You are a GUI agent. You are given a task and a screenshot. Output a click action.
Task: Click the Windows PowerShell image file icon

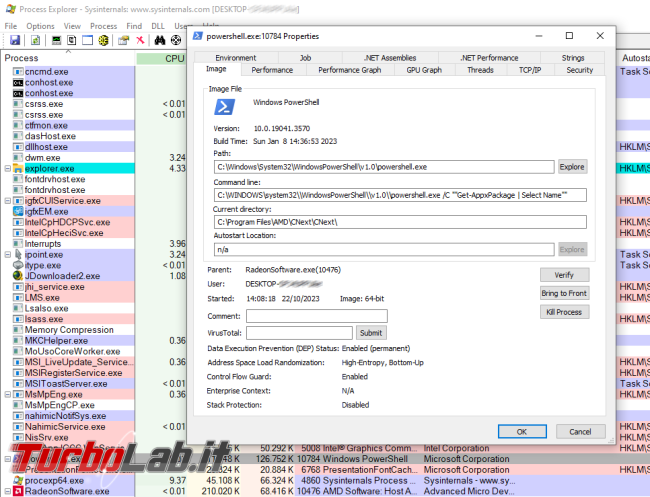pos(224,107)
